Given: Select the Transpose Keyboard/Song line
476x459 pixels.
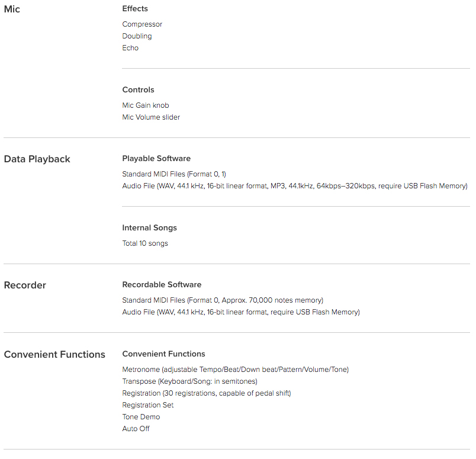Looking at the screenshot, I should [x=189, y=381].
